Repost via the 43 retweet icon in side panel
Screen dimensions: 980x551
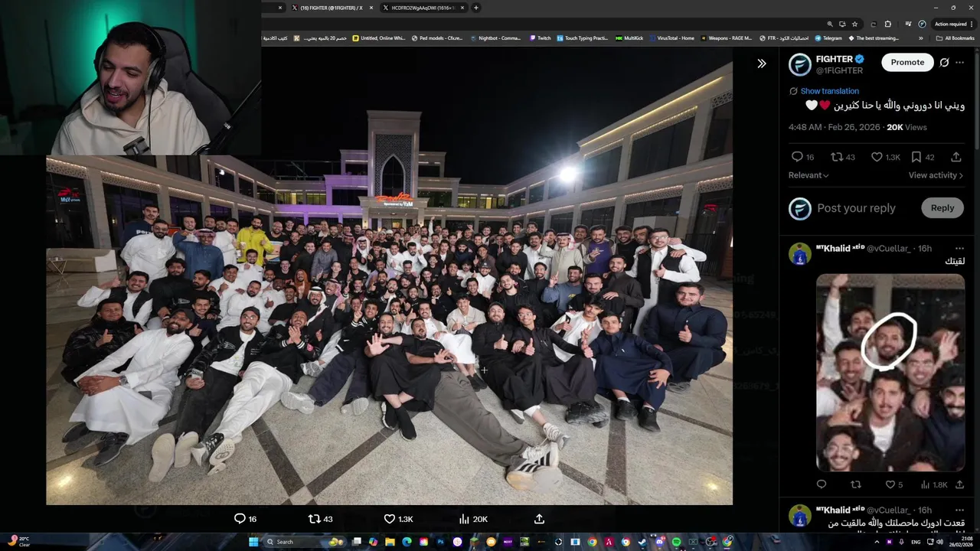tap(843, 157)
